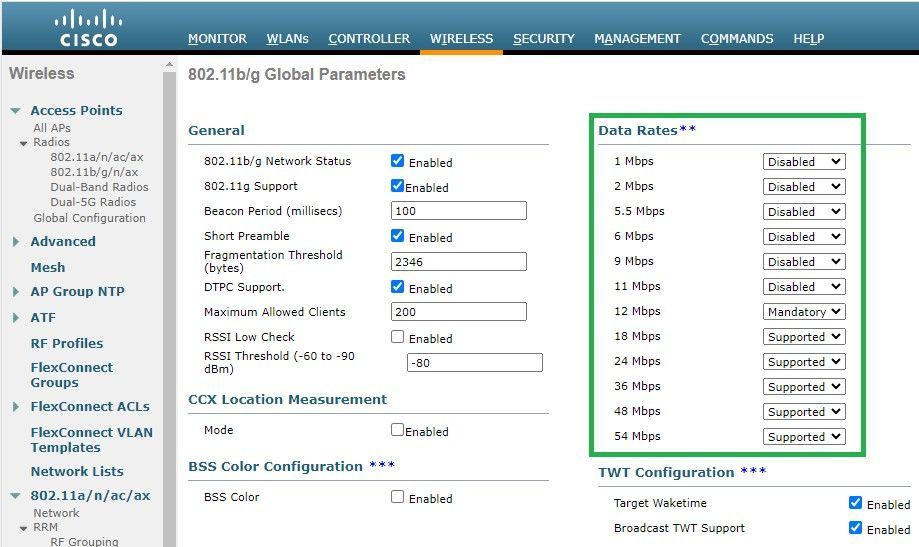This screenshot has width=919, height=547.
Task: Open the RF Profiles link
Action: tap(66, 344)
